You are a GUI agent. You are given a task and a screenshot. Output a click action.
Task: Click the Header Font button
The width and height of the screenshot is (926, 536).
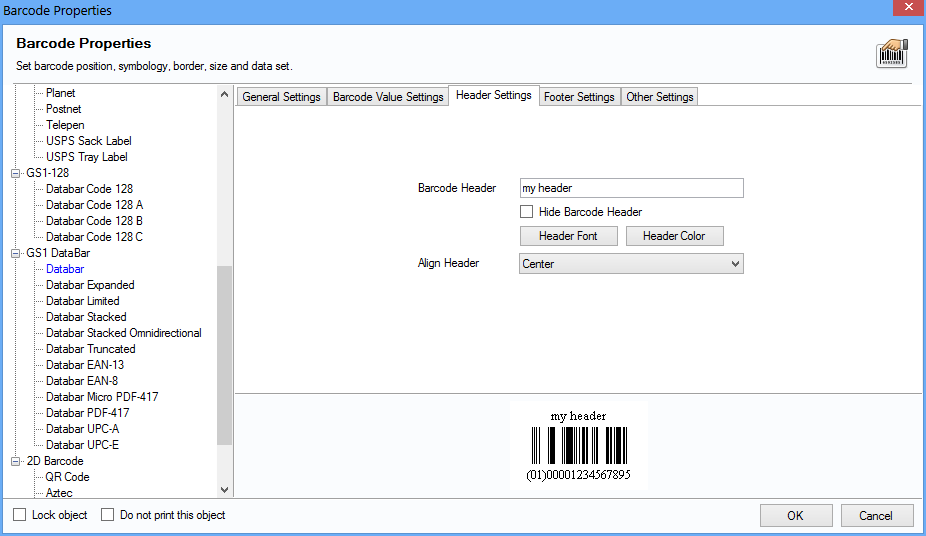569,236
